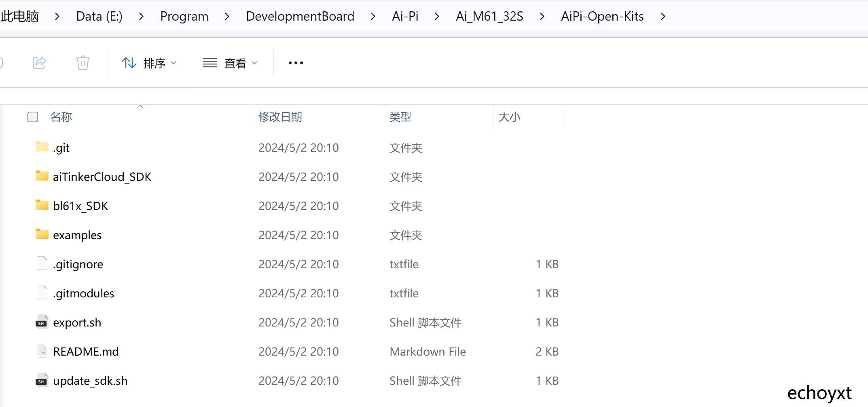This screenshot has height=407, width=868.
Task: Expand the chevron after Data (E:)
Action: coord(142,17)
